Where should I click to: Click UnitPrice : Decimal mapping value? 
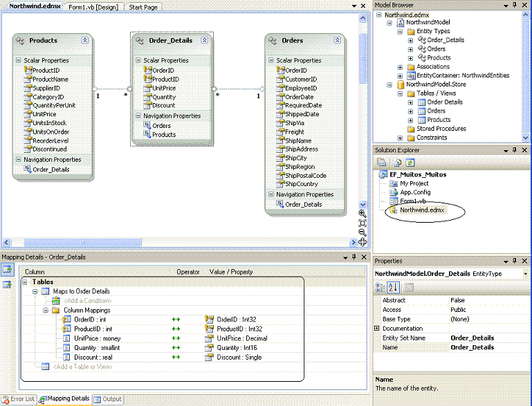[x=242, y=338]
